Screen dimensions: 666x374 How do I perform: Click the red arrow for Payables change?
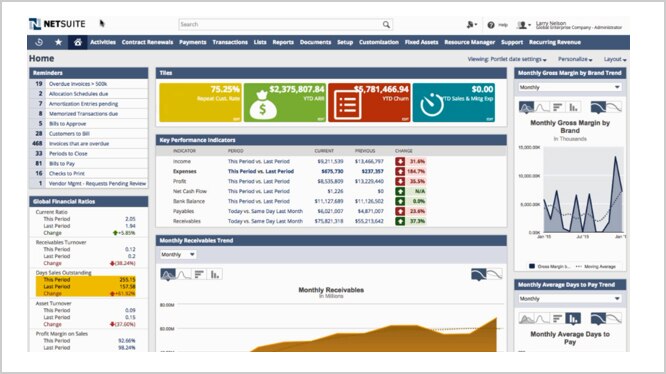(x=400, y=211)
